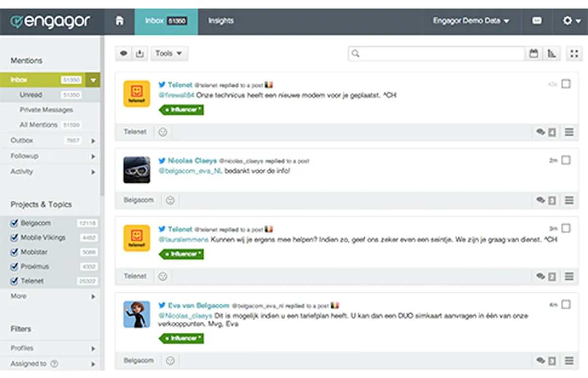Image resolution: width=588 pixels, height=378 pixels.
Task: Open the @belgacom_eva_NL mention link
Action: (190, 171)
